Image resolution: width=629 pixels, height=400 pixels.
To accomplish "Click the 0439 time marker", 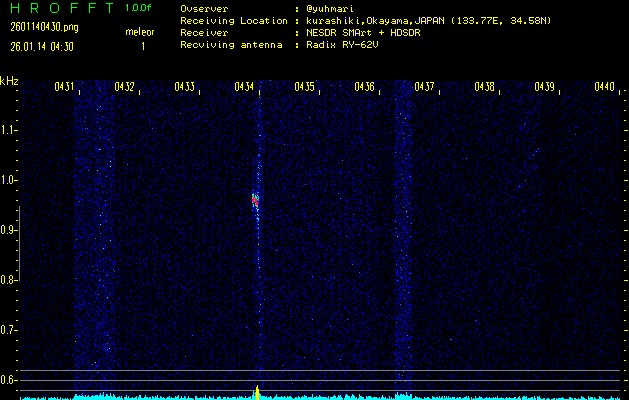I will [545, 87].
